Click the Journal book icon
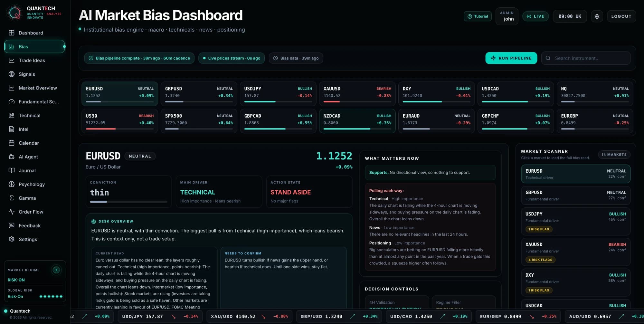Viewport: 644px width, 324px height. (12, 170)
